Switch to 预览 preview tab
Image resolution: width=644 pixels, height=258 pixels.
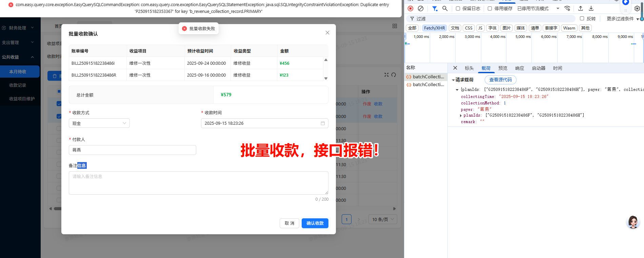tap(503, 68)
